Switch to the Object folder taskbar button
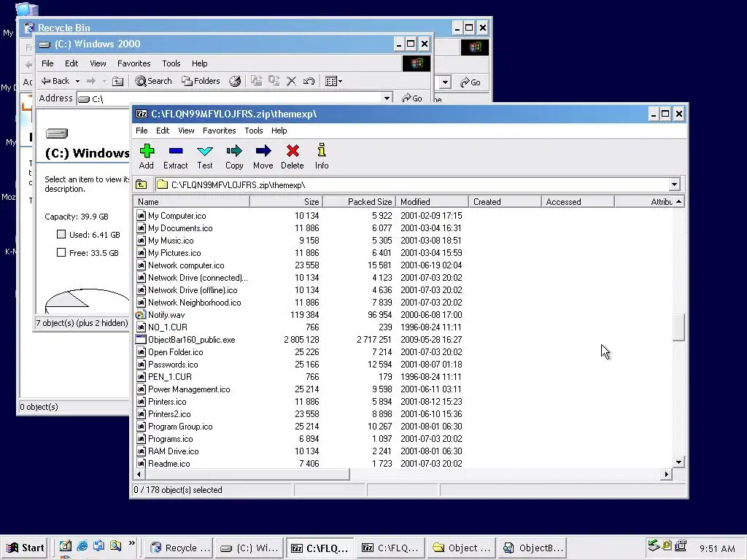Screen dimensions: 747x560 (x=462, y=548)
